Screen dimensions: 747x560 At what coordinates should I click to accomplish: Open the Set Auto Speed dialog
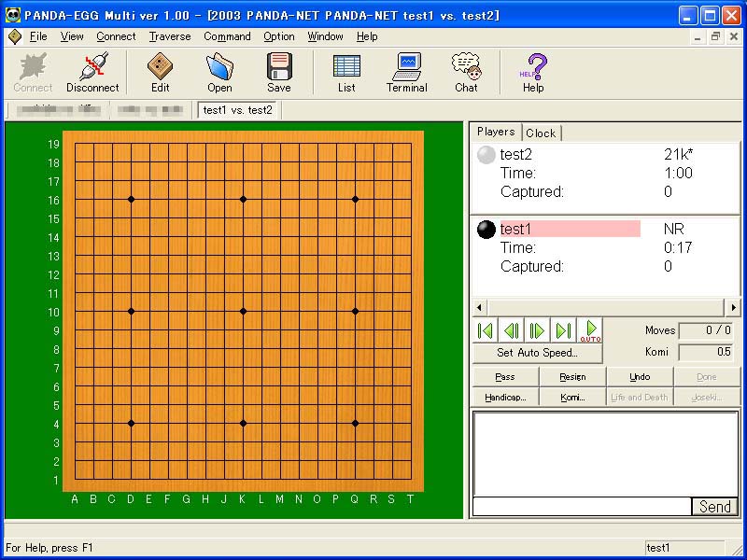[x=537, y=353]
